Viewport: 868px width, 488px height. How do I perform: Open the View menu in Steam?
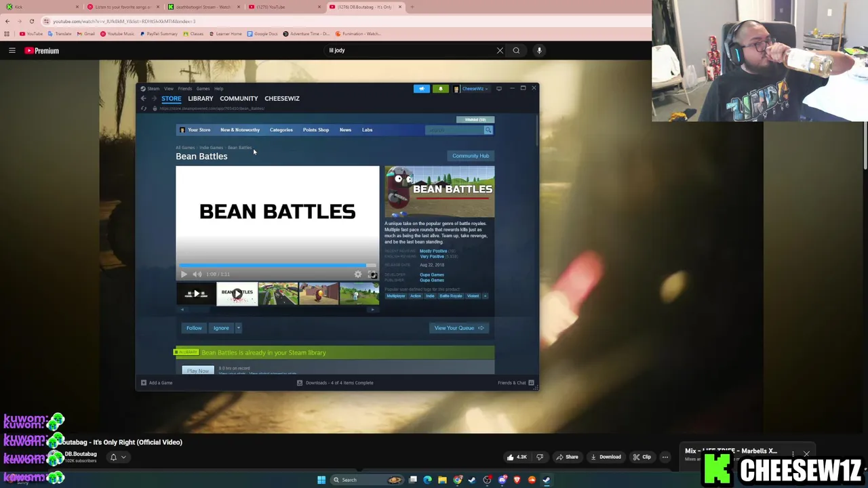click(x=168, y=89)
